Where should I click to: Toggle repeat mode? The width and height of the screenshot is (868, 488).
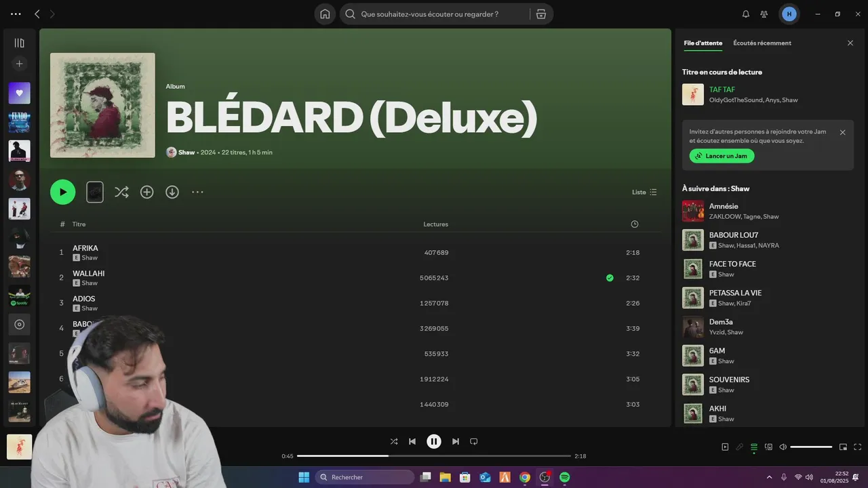click(x=474, y=441)
